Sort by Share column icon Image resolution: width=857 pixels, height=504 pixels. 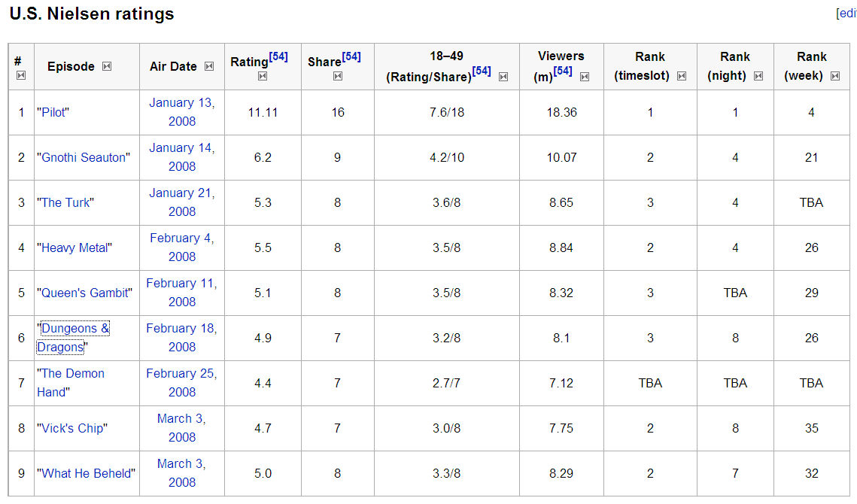tap(338, 76)
